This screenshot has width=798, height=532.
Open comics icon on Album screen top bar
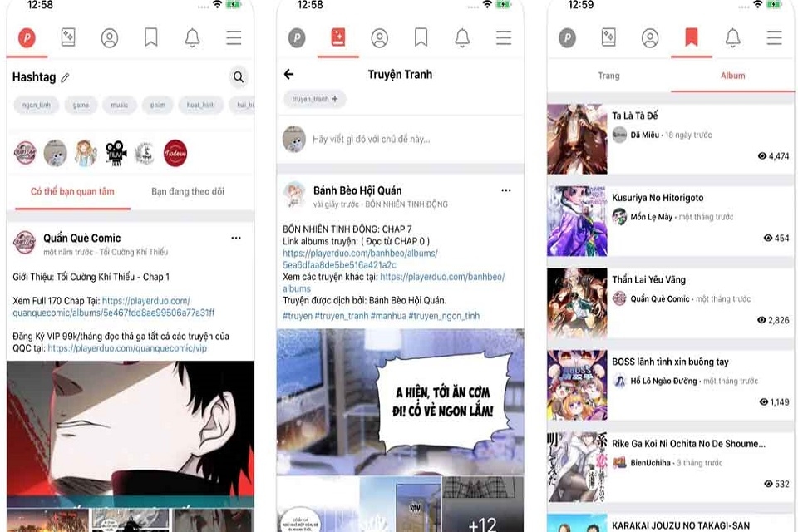pyautogui.click(x=608, y=37)
